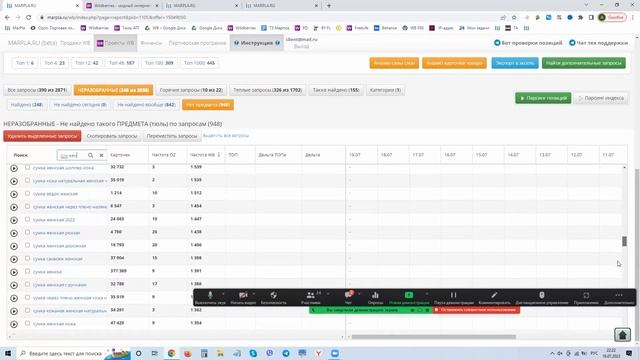Open Chrome from Windows taskbar
The width and height of the screenshot is (640, 360).
click(171, 353)
